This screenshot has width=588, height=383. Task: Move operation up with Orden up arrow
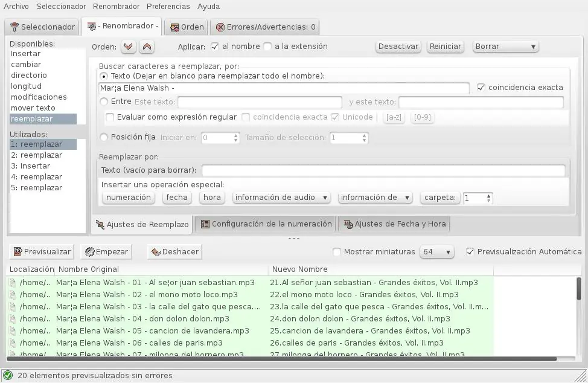point(147,47)
